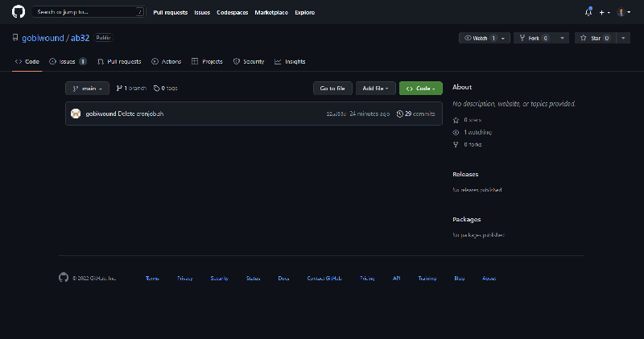Expand the Star lists dropdown arrow
Screen dimensions: 644x339
tap(623, 38)
